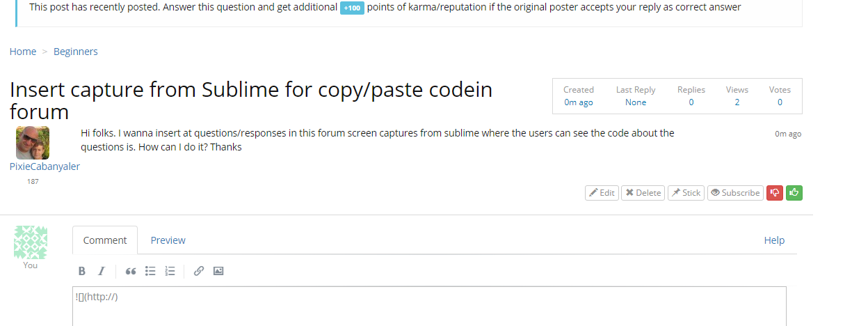Insert a hyperlink in the comment
Image resolution: width=868 pixels, height=326 pixels.
click(x=199, y=271)
